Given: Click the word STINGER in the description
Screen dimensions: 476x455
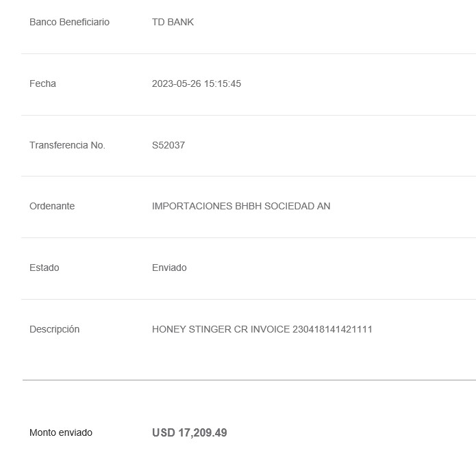Looking at the screenshot, I should pyautogui.click(x=210, y=329).
